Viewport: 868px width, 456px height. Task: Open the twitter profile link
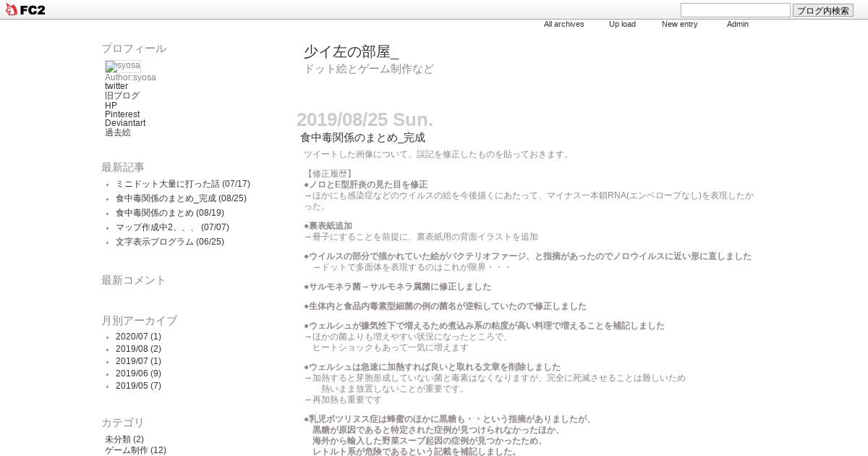click(116, 86)
